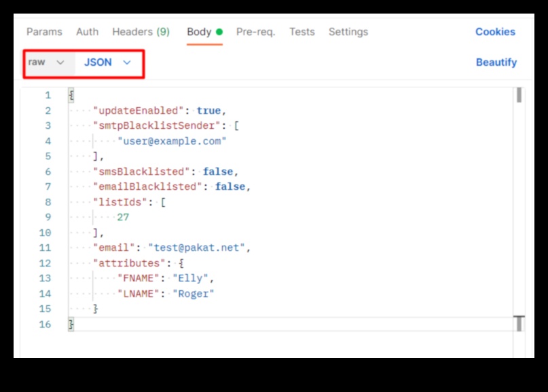Click the "Elly" FNAME value
Image resolution: width=548 pixels, height=392 pixels.
coord(193,279)
